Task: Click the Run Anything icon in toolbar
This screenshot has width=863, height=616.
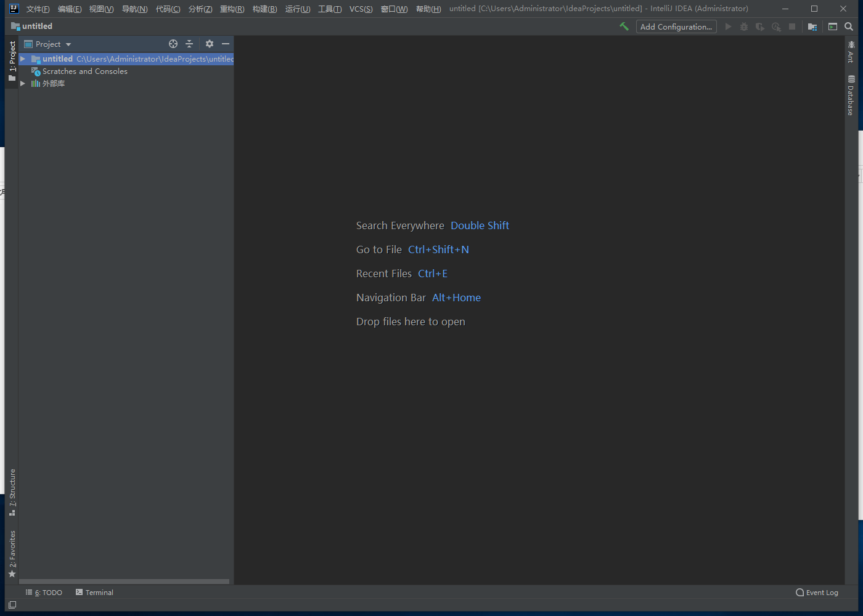Action: tap(833, 26)
